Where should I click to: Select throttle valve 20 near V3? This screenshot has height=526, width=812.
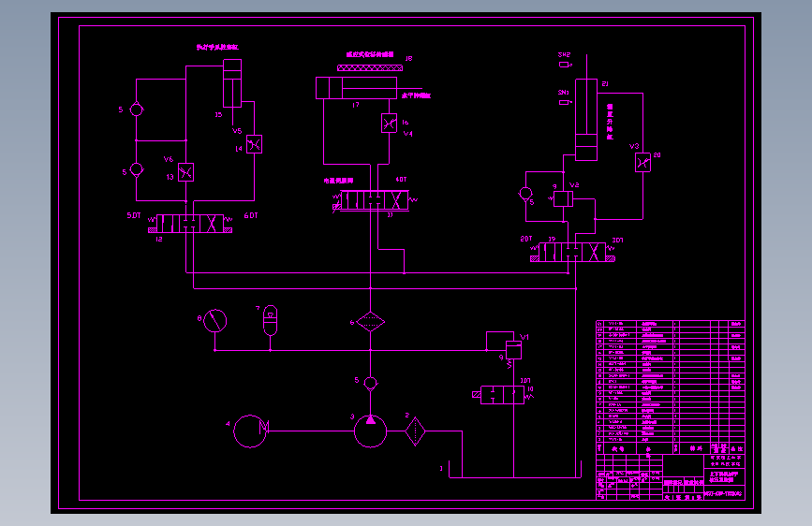[642, 163]
